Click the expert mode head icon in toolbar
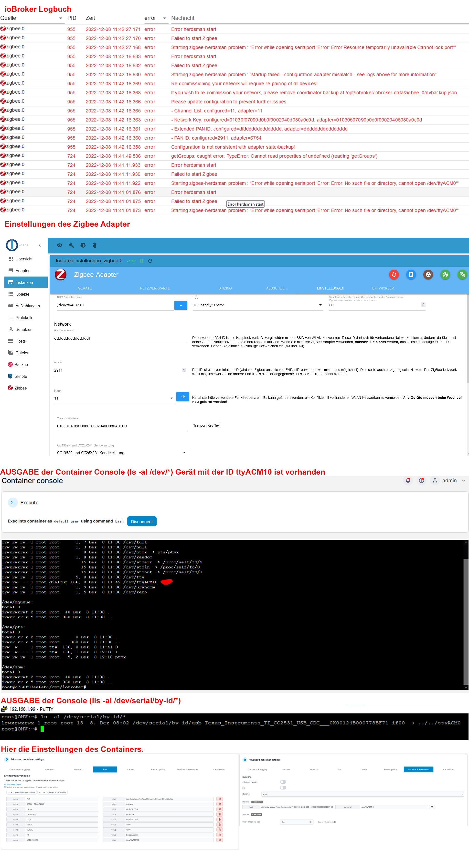469x868 pixels. pos(95,245)
